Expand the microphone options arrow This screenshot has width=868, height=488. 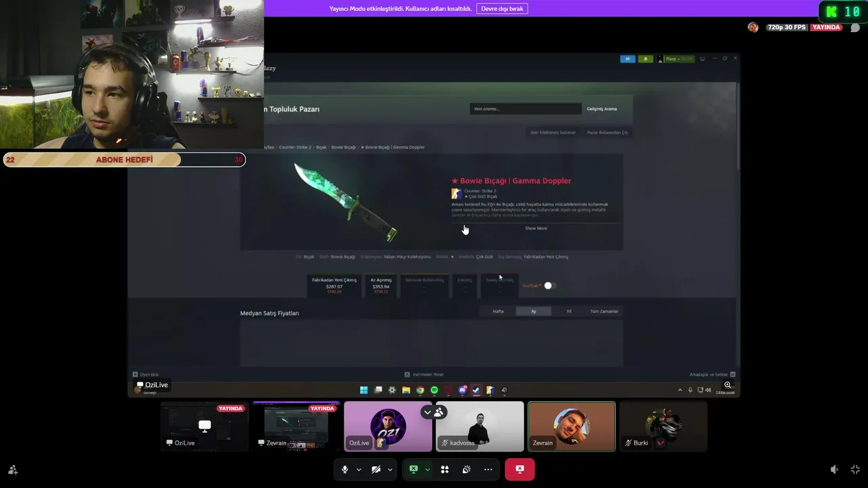(359, 469)
